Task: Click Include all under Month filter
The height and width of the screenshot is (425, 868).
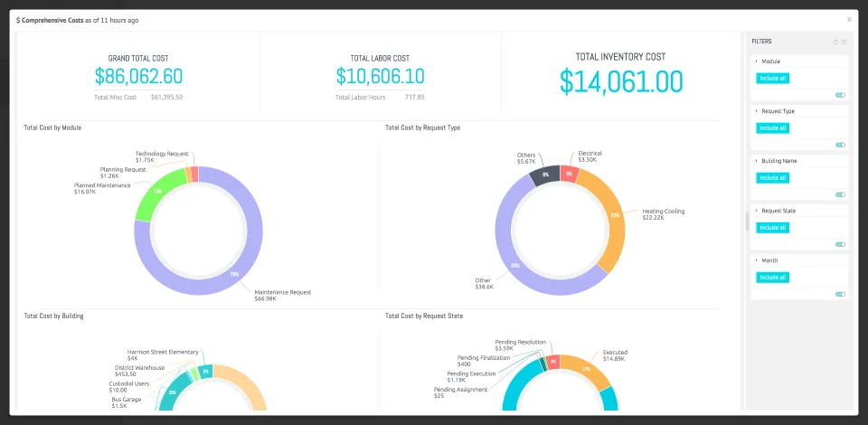Action: tap(773, 278)
